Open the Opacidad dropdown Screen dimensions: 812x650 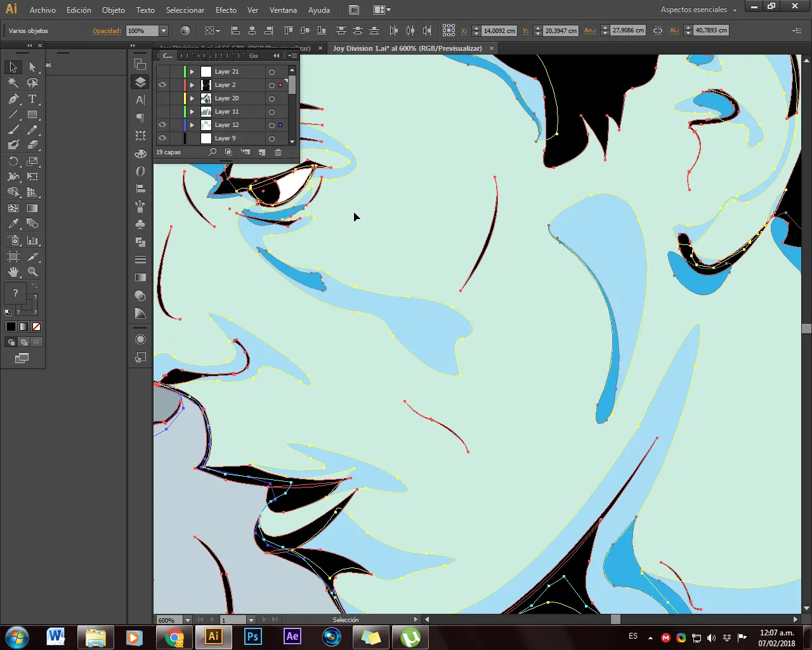pos(164,30)
